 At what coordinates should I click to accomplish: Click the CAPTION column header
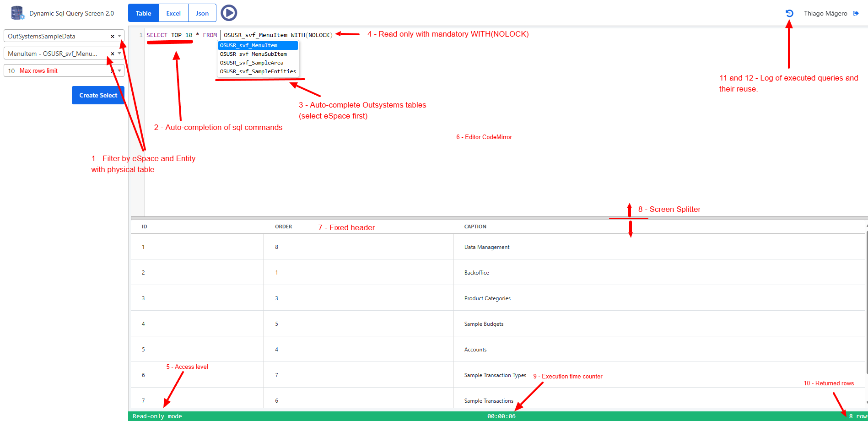pyautogui.click(x=475, y=227)
